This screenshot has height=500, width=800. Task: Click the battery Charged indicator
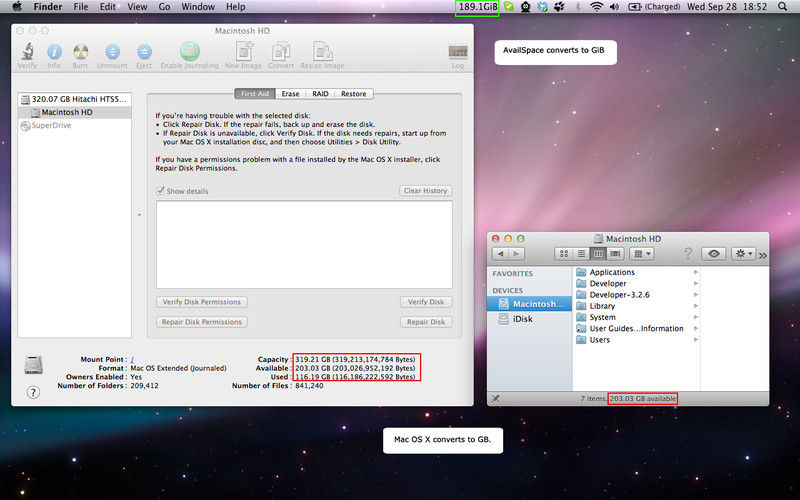tap(654, 7)
